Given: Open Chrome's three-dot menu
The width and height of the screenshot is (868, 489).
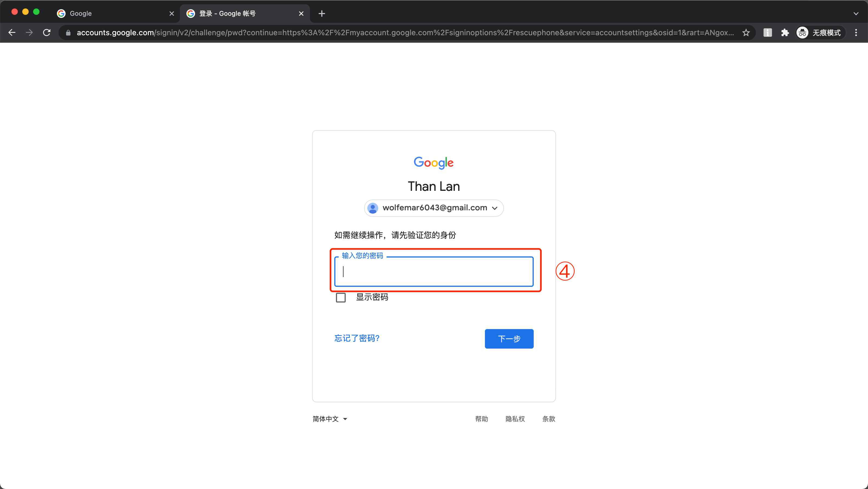Looking at the screenshot, I should coord(856,32).
